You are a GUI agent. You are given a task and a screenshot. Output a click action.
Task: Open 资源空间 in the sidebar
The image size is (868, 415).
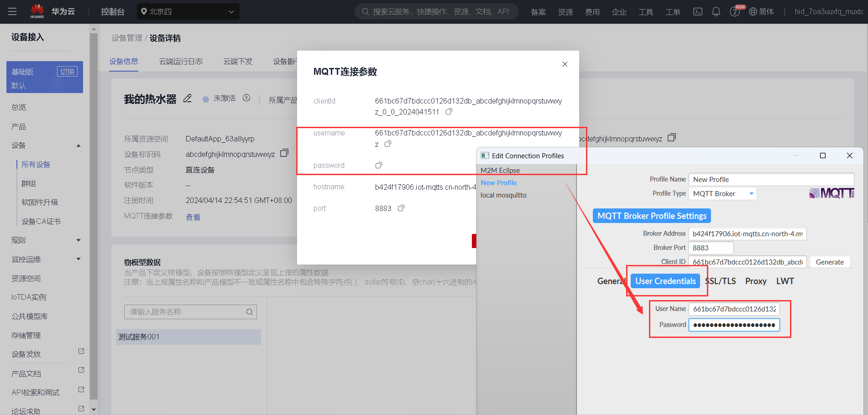(x=26, y=278)
